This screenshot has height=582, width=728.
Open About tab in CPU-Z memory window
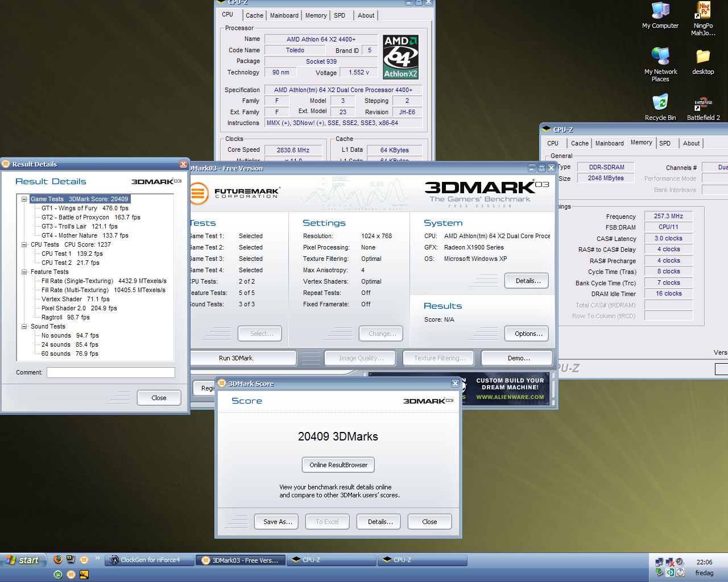click(x=692, y=143)
